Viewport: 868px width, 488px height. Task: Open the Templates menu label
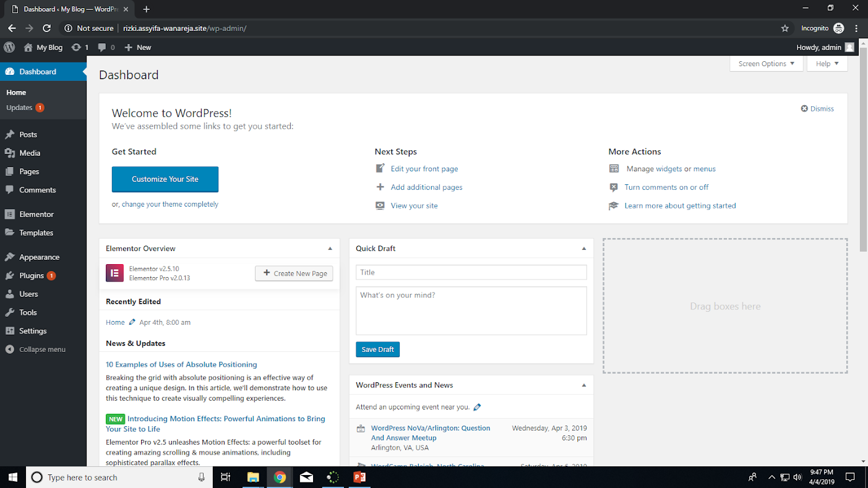click(x=36, y=233)
